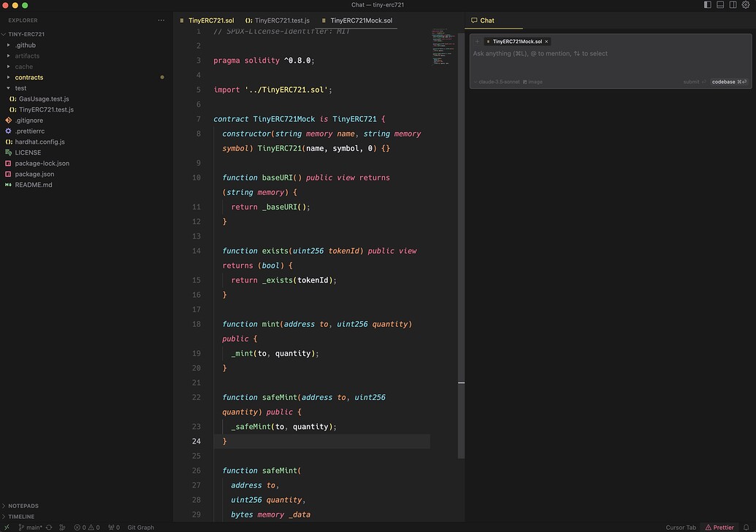Expand the Notepads section
The image size is (756, 532).
click(23, 506)
